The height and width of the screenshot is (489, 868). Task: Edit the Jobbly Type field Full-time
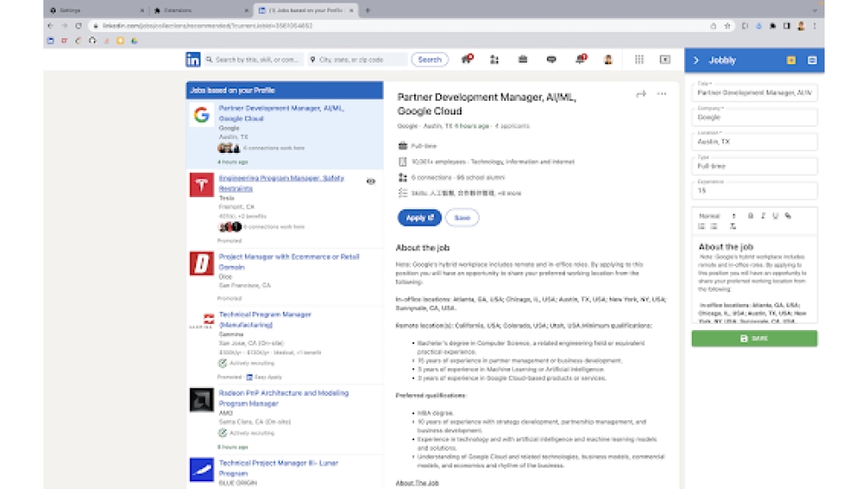tap(754, 165)
